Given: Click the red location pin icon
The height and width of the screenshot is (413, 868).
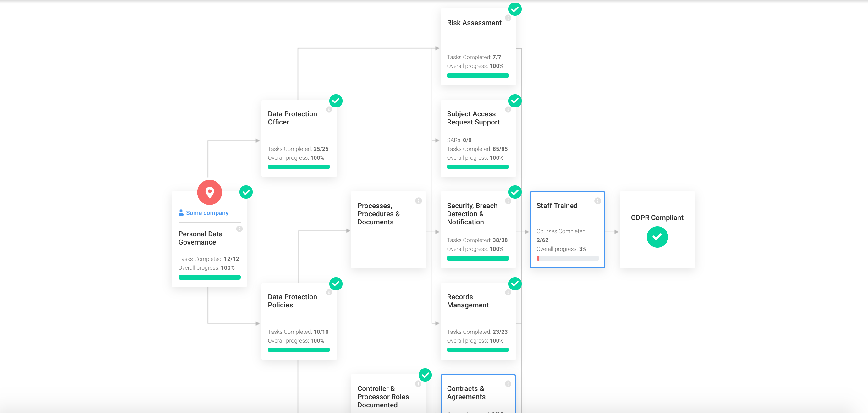Looking at the screenshot, I should (209, 192).
